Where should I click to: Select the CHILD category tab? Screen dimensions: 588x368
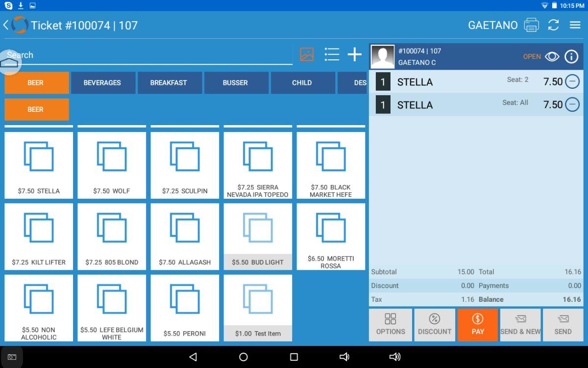[303, 82]
